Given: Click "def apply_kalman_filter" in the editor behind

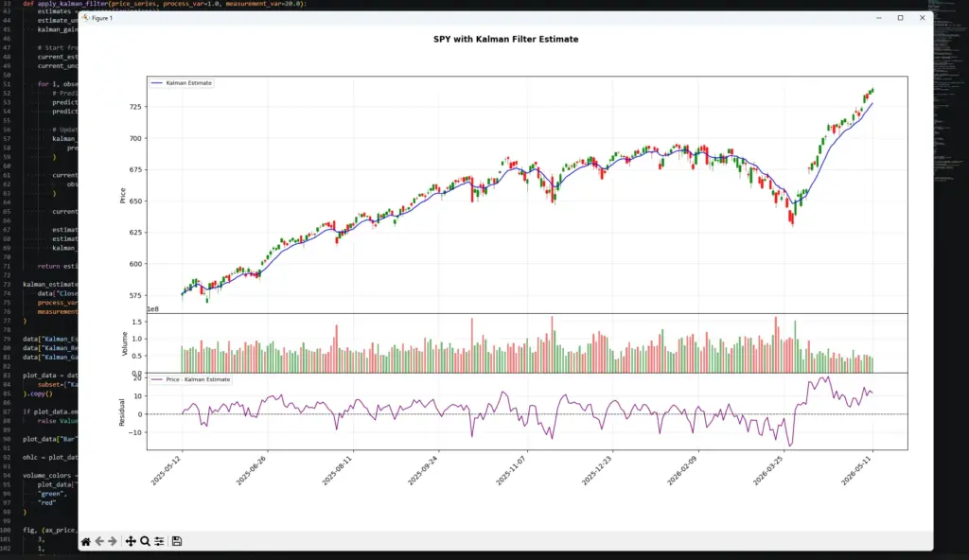Looking at the screenshot, I should [x=65, y=4].
